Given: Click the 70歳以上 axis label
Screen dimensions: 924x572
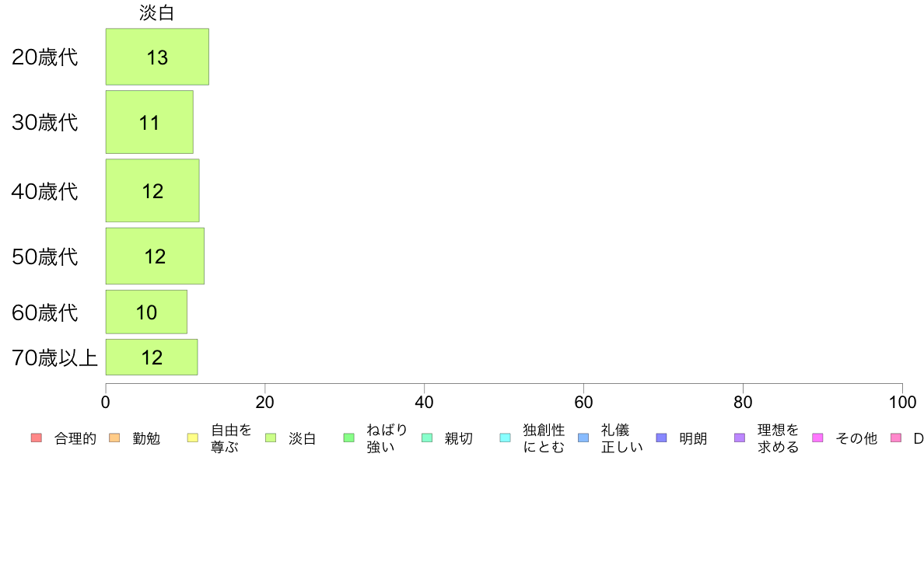Looking at the screenshot, I should click(x=54, y=357).
